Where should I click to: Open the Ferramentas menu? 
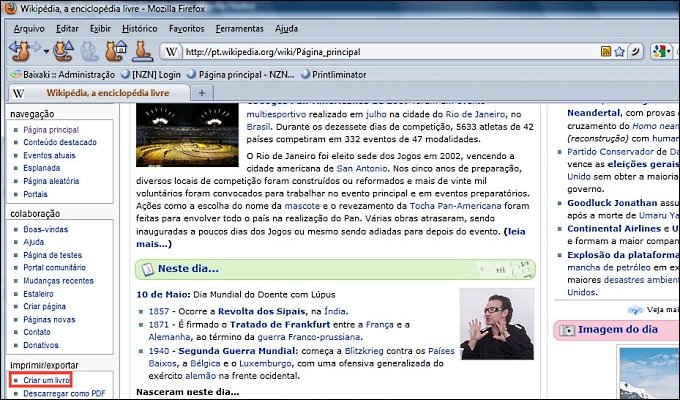coord(239,29)
